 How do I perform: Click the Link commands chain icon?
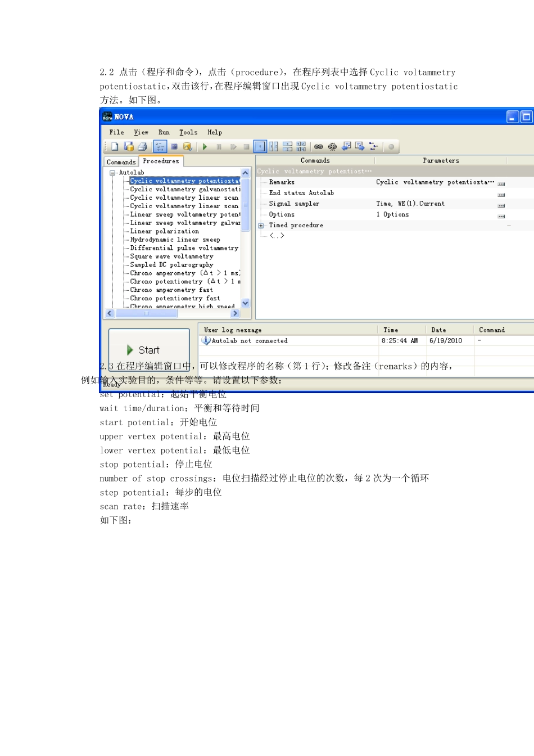click(x=319, y=147)
